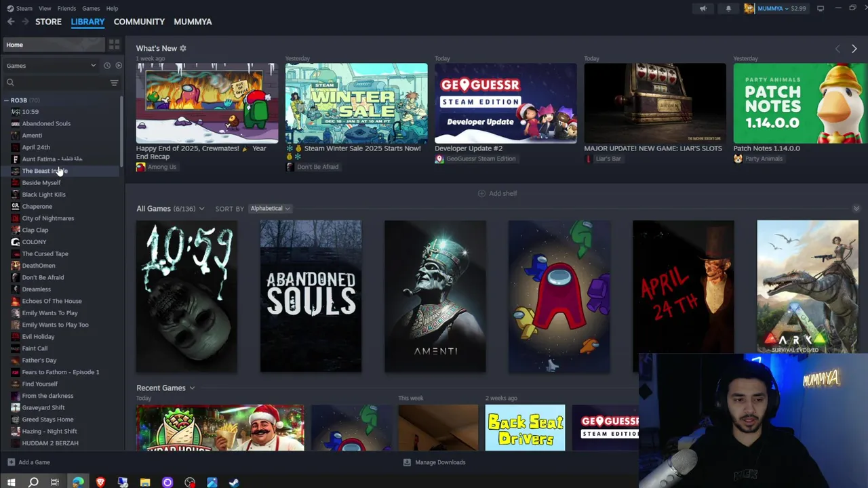
Task: Open the Among Us game cover
Action: (x=559, y=296)
